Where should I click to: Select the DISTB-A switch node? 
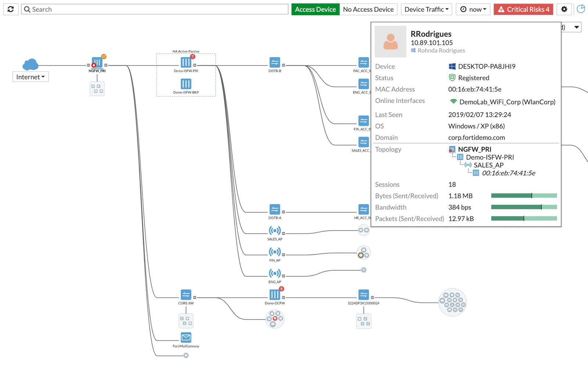(x=275, y=209)
